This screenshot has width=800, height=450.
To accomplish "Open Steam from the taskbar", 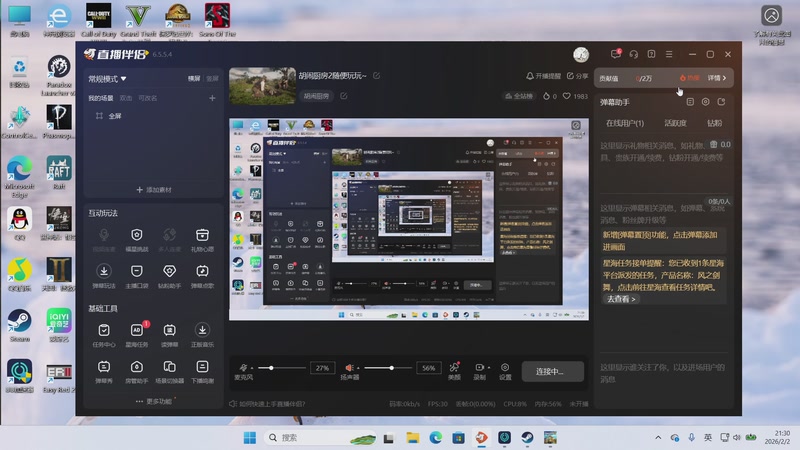I will pos(527,438).
